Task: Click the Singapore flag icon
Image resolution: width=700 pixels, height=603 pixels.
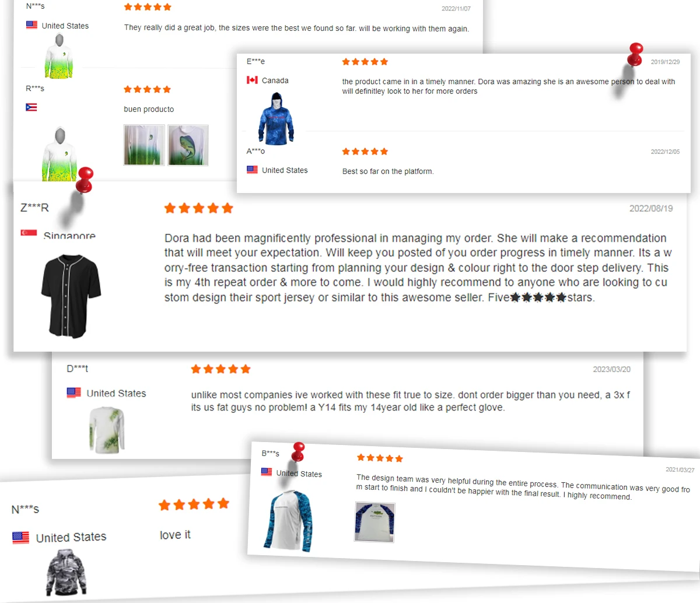Action: click(29, 232)
